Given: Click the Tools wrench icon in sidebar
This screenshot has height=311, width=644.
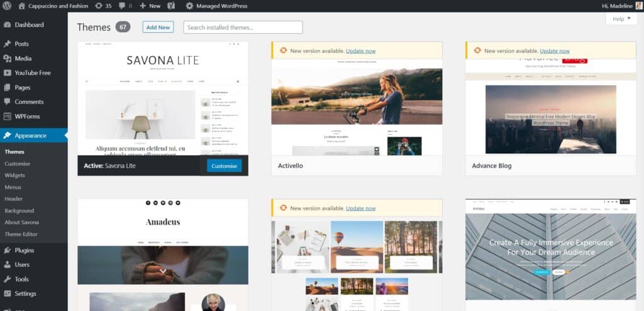Looking at the screenshot, I should click(x=7, y=279).
